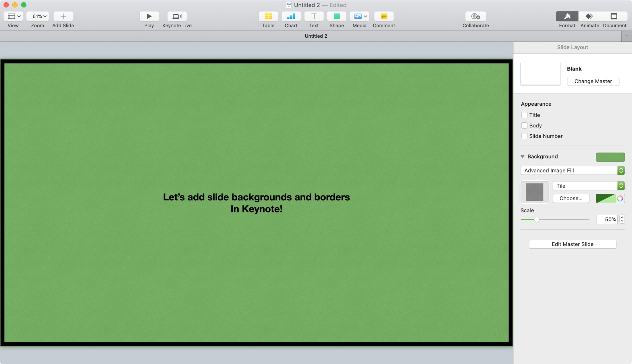
Task: Start the slideshow with Play
Action: (149, 16)
